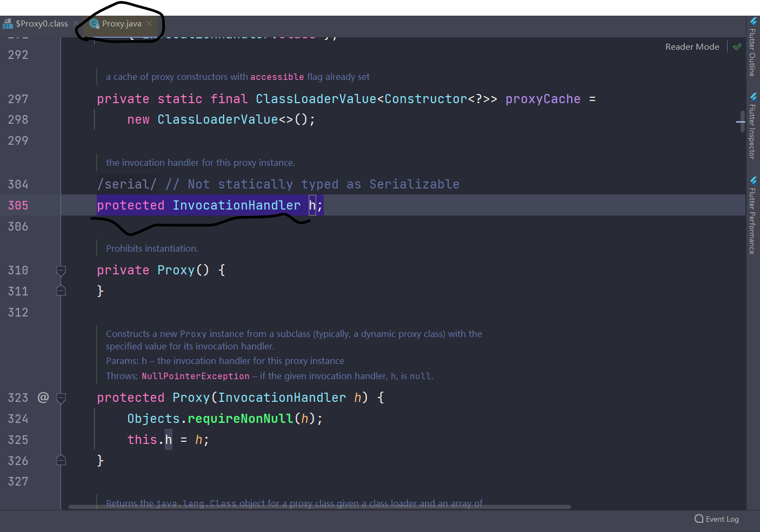Click line number 305 in the gutter
Viewport: 760px width, 532px height.
coord(18,205)
